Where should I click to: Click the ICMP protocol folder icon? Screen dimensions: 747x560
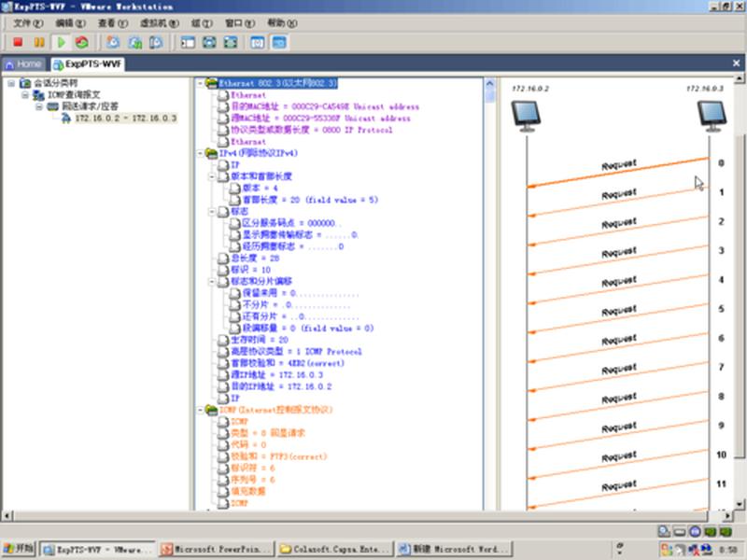click(x=212, y=410)
